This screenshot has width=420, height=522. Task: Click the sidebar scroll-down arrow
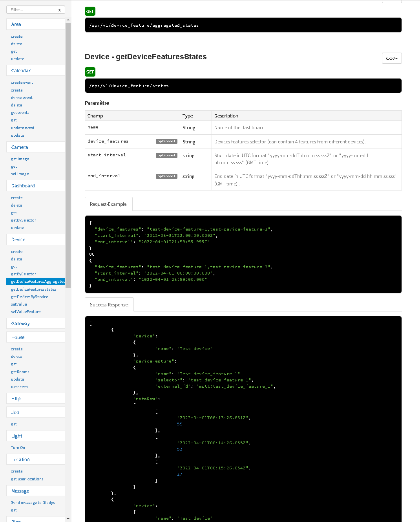(68, 519)
